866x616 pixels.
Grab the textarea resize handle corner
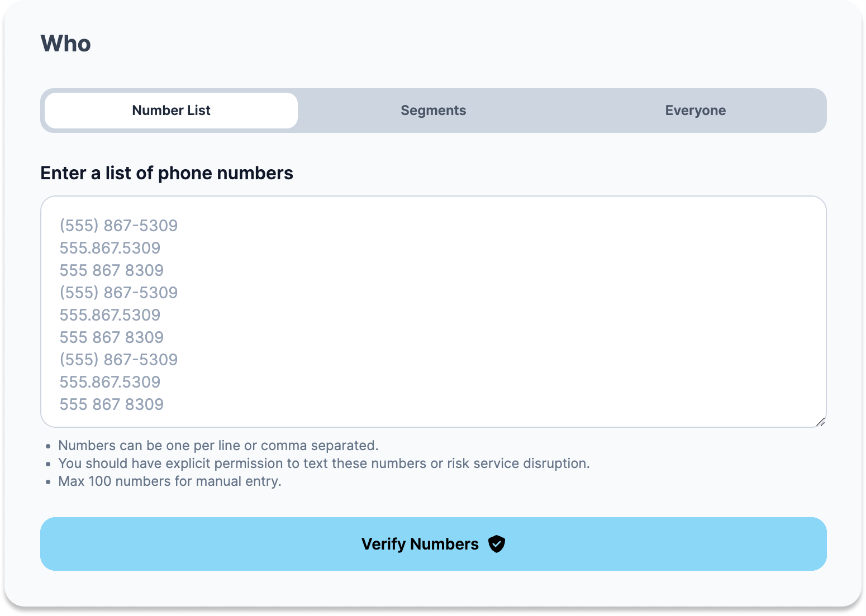(820, 422)
